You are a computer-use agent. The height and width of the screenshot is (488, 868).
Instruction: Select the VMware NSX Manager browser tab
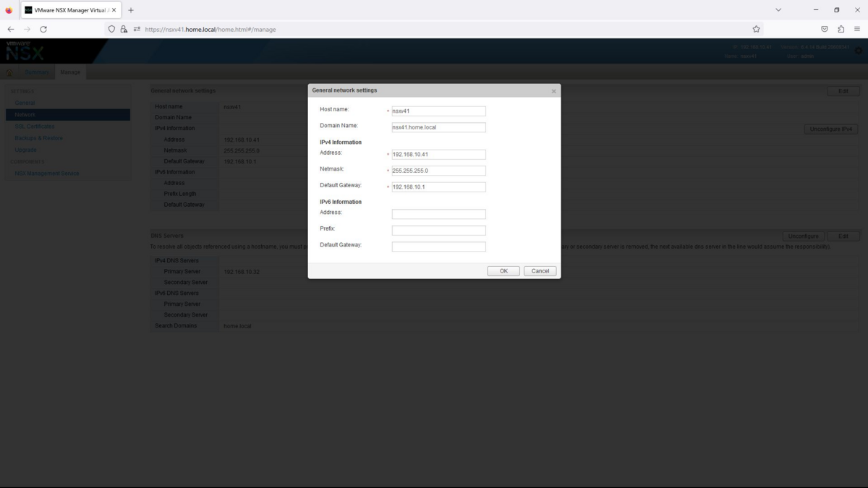(70, 10)
